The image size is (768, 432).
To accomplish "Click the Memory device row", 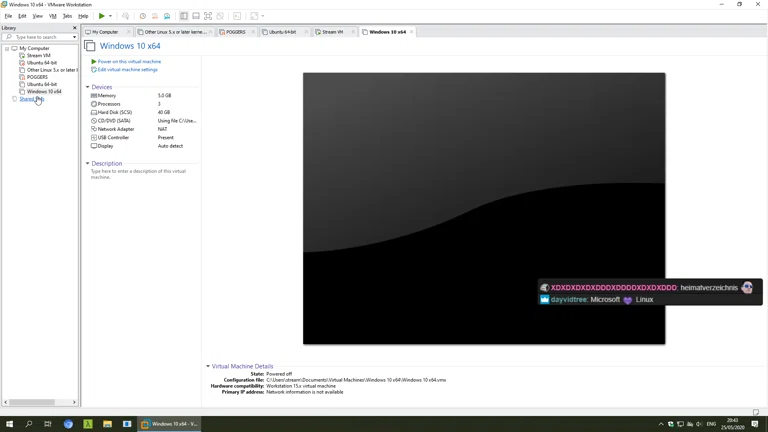I will (x=144, y=96).
